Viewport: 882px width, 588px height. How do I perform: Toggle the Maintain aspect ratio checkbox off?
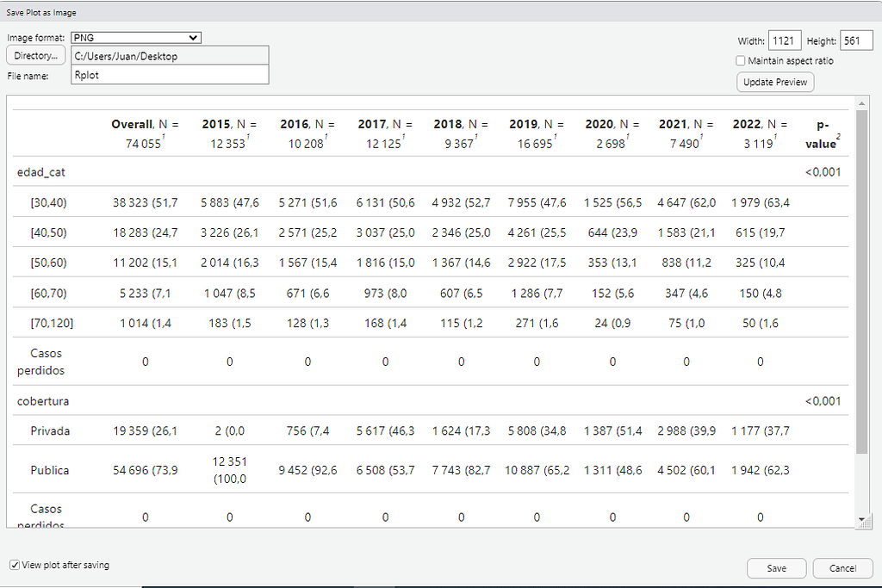point(739,60)
